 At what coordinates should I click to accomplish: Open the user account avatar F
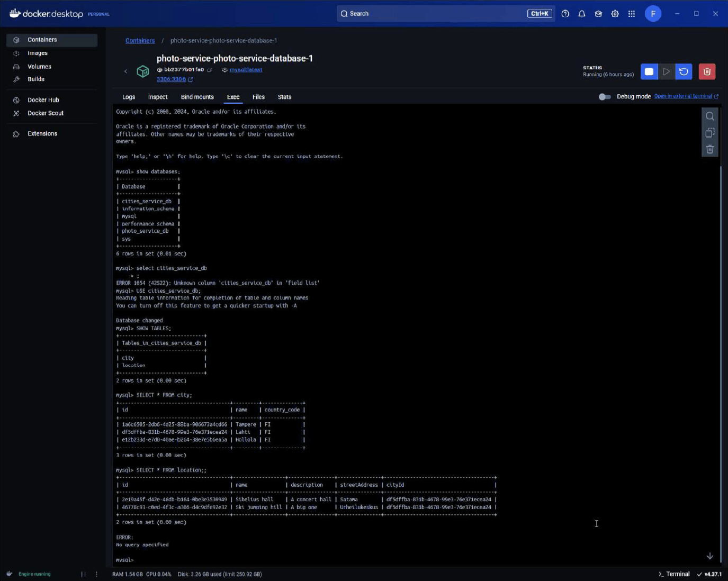click(653, 14)
